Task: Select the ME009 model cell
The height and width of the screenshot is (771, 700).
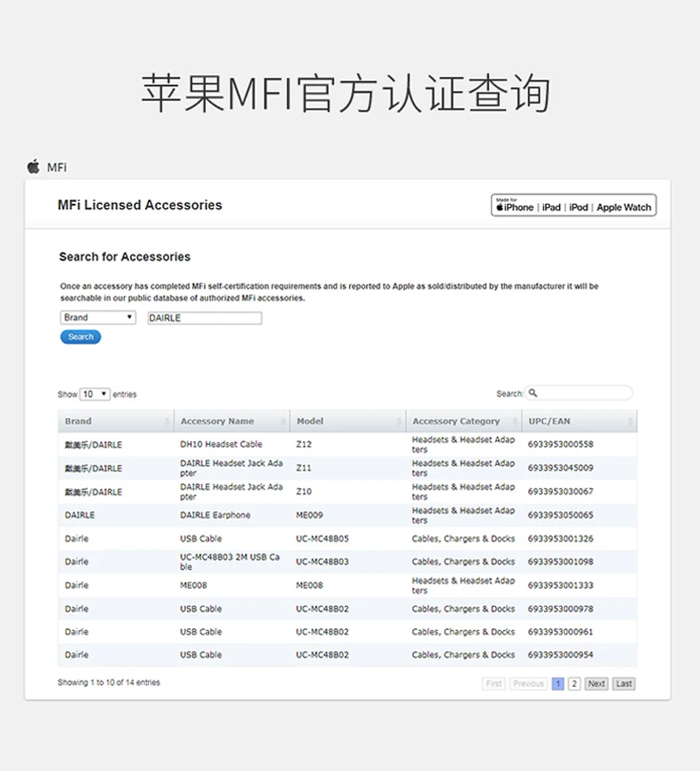Action: [309, 515]
